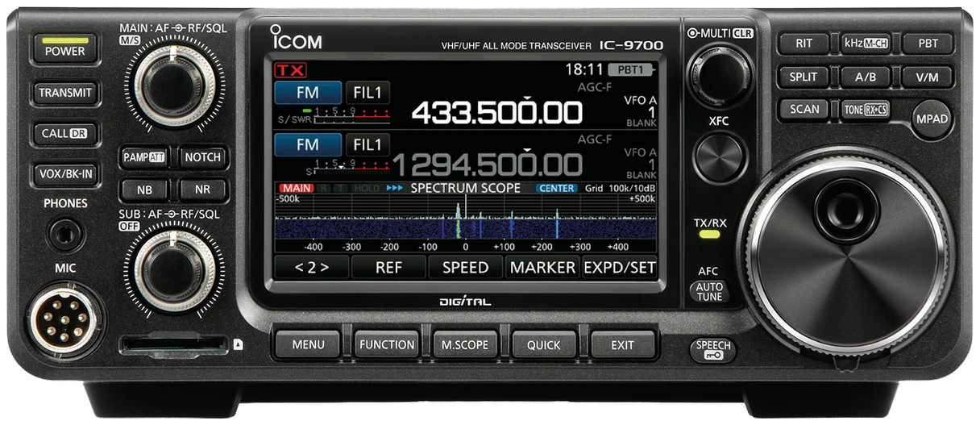Click the SPEECH lock button
The width and height of the screenshot is (980, 425).
pyautogui.click(x=714, y=349)
